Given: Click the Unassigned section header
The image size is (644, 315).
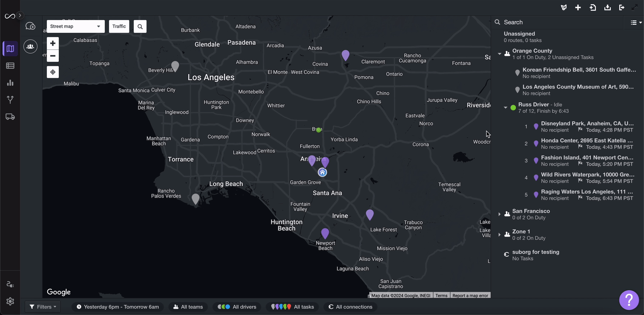Looking at the screenshot, I should click(519, 34).
